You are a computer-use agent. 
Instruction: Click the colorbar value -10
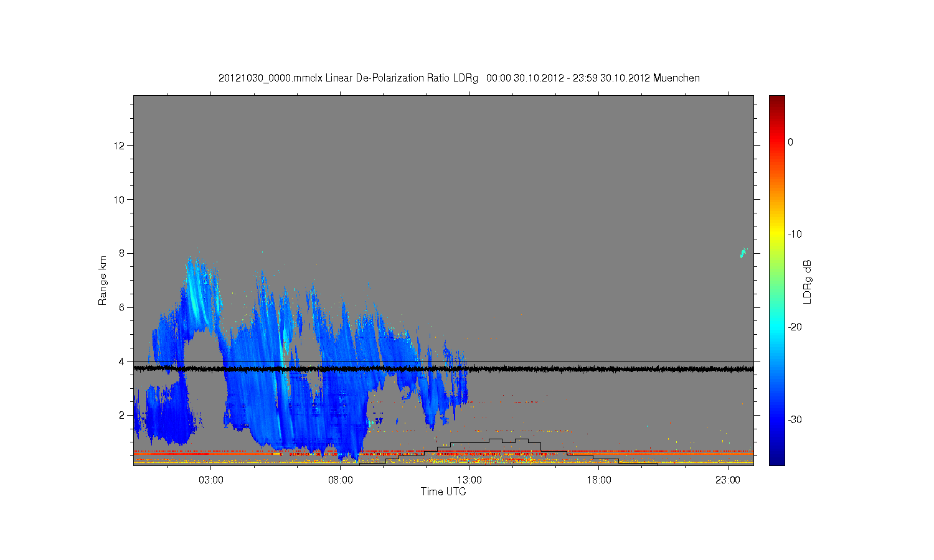(795, 235)
